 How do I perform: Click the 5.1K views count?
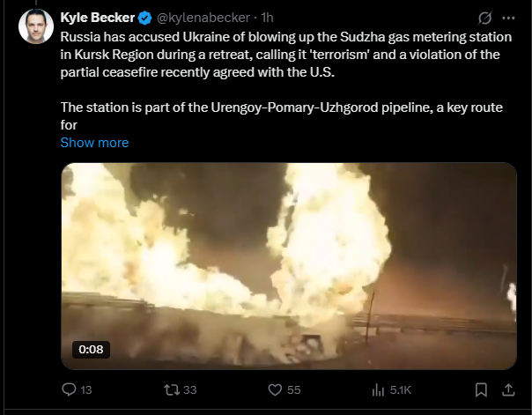pos(401,389)
